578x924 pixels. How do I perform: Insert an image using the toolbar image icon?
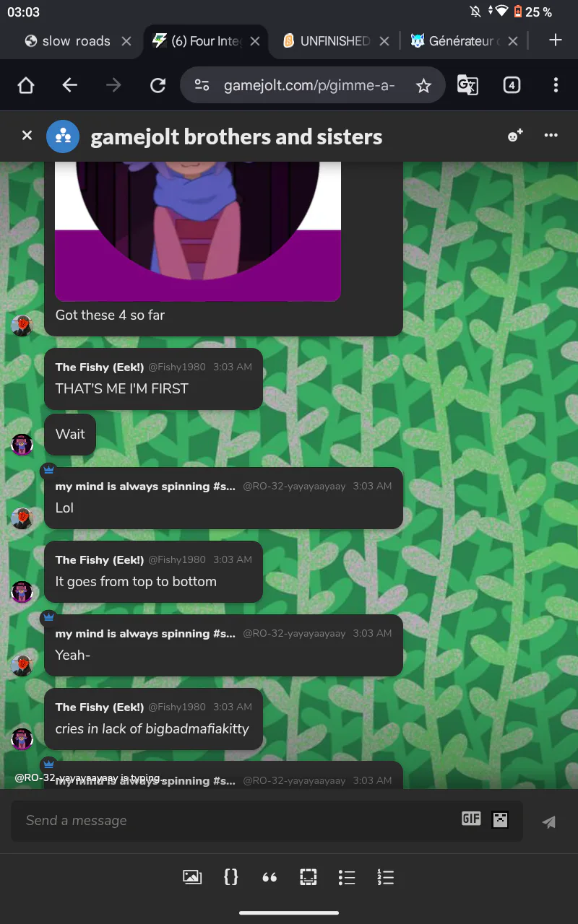tap(192, 877)
